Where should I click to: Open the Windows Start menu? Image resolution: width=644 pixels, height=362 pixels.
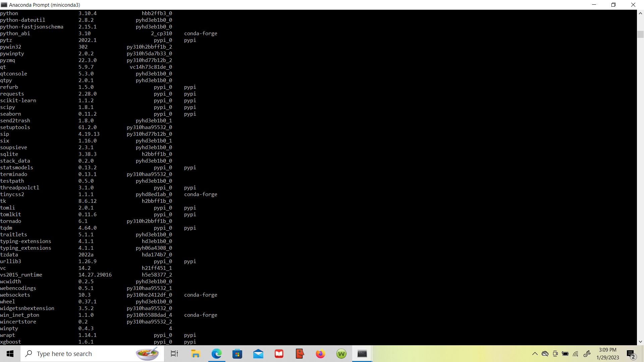[x=10, y=354]
